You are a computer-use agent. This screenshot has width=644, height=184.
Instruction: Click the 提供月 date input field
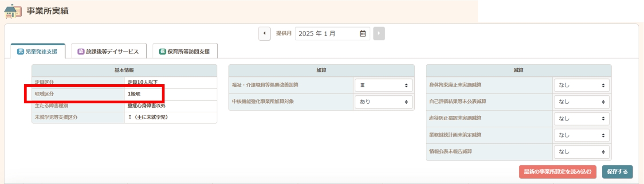(327, 33)
